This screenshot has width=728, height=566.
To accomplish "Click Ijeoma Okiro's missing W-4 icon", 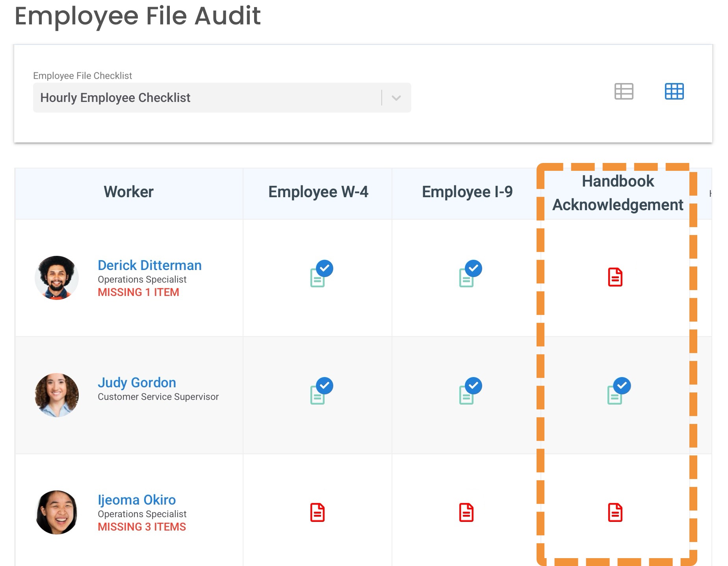I will [x=317, y=512].
